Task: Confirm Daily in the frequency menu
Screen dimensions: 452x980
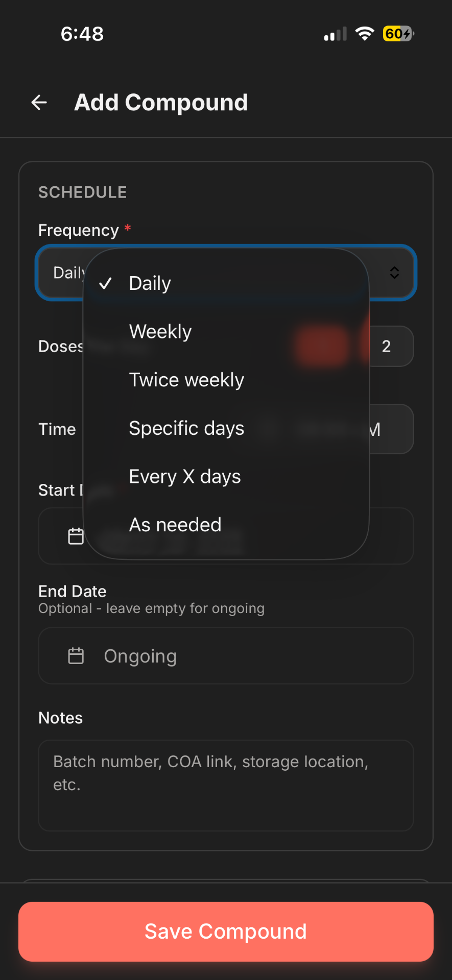Action: click(x=149, y=283)
